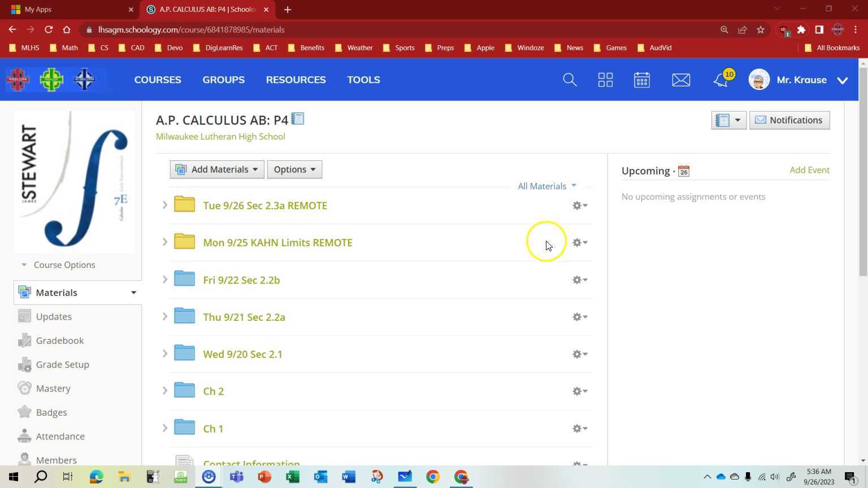
Task: Click the Notifications button
Action: pyautogui.click(x=789, y=120)
